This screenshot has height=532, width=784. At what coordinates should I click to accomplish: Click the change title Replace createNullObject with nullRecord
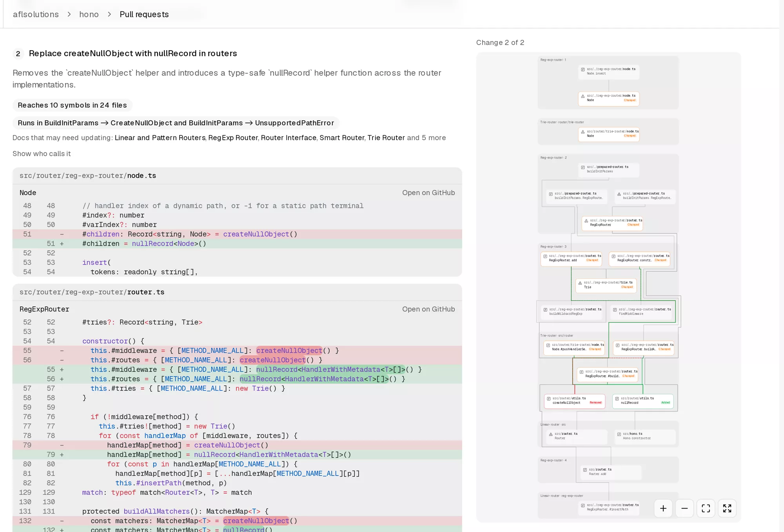[133, 53]
